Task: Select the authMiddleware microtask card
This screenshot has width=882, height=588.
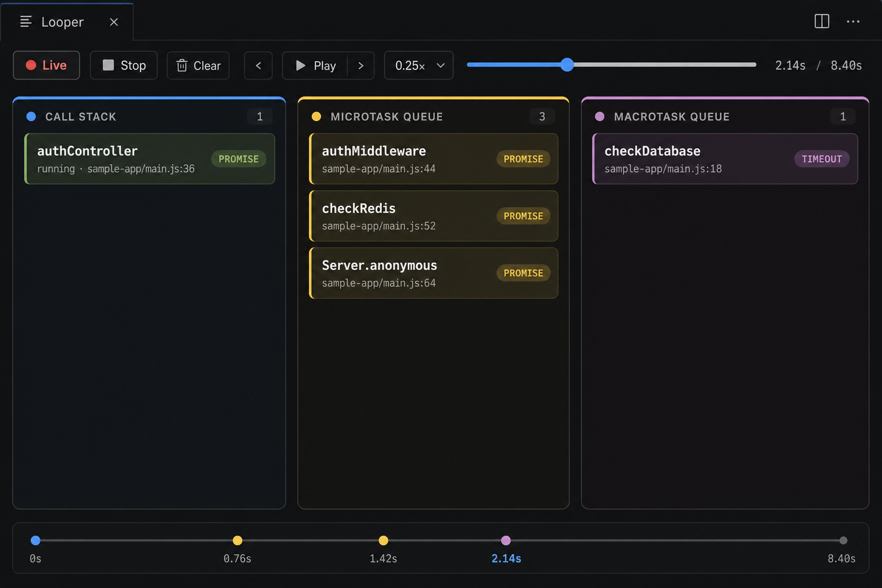Action: point(434,159)
